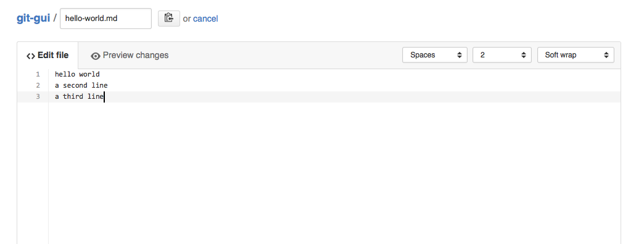Focus the hello-world.md filename field
This screenshot has width=644, height=244.
(105, 19)
